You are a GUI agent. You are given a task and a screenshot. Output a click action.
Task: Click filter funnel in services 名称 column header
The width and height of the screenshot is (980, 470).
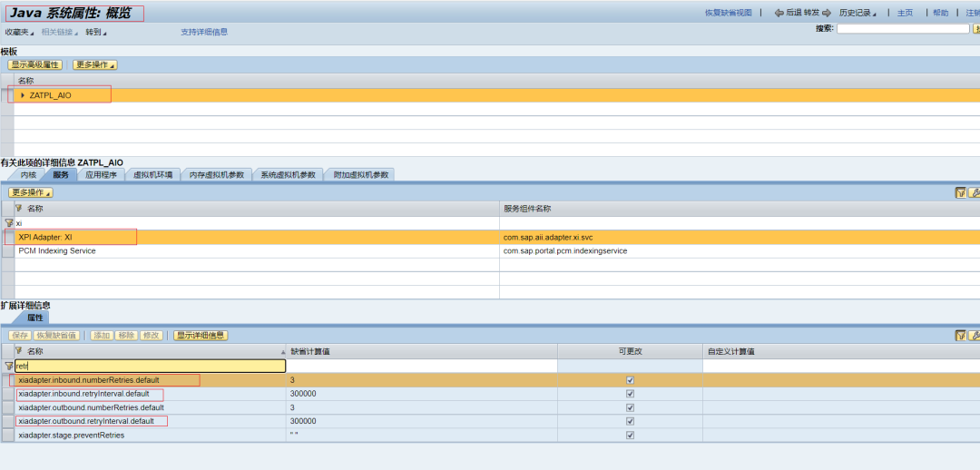[18, 208]
